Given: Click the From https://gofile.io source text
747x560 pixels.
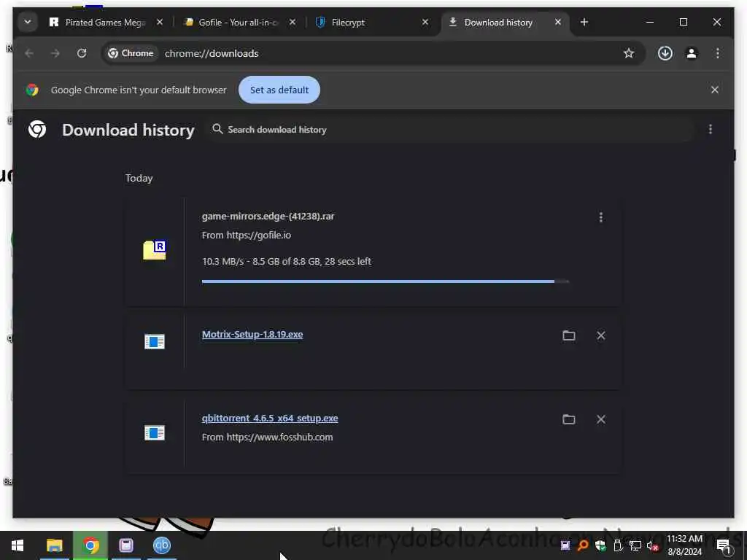Looking at the screenshot, I should (247, 236).
